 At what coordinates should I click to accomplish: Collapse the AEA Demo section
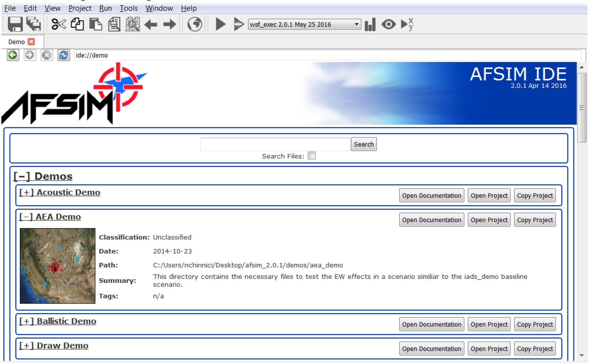click(50, 217)
